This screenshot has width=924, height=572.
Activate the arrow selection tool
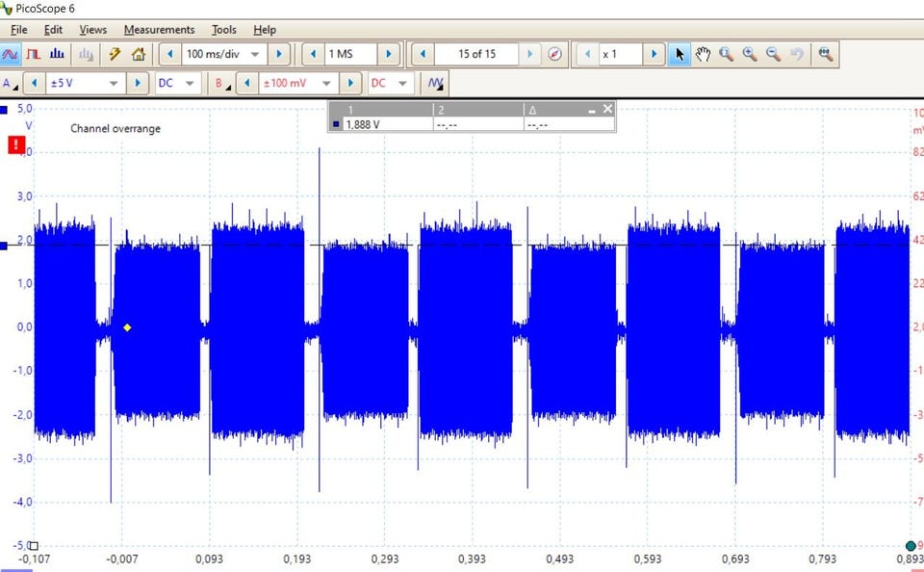tap(680, 54)
